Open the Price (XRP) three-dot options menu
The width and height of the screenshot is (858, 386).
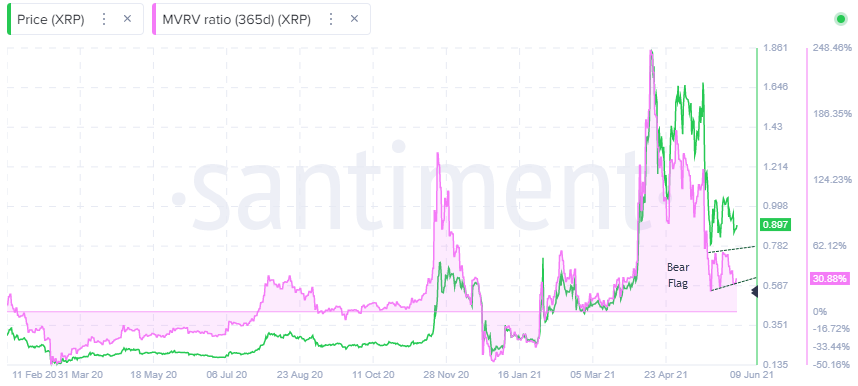(x=104, y=19)
